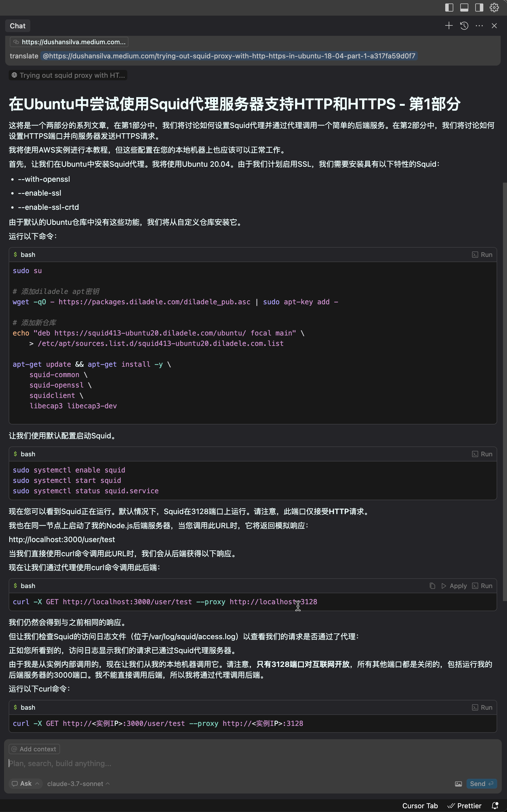This screenshot has width=507, height=812.
Task: Apply the localhost curl command block
Action: 454,586
